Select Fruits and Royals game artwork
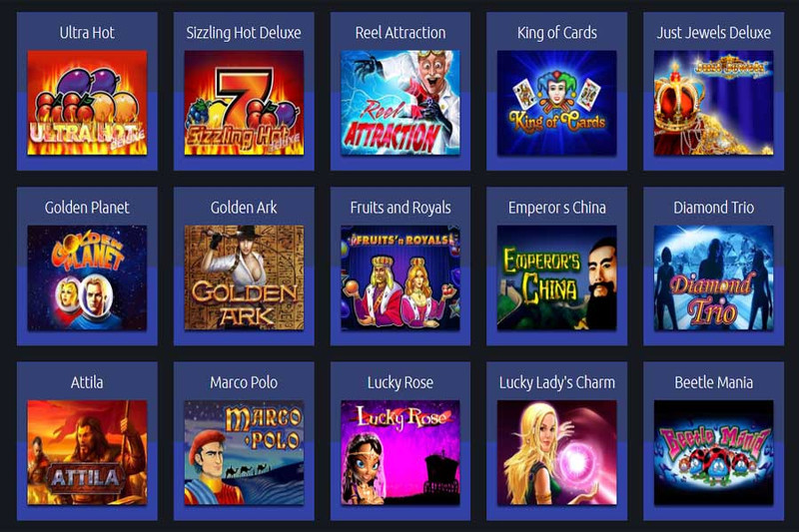This screenshot has height=532, width=799. tap(400, 277)
